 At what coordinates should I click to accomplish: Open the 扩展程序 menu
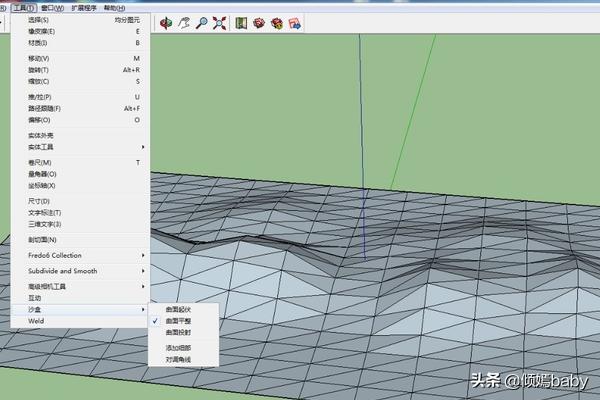coord(84,8)
